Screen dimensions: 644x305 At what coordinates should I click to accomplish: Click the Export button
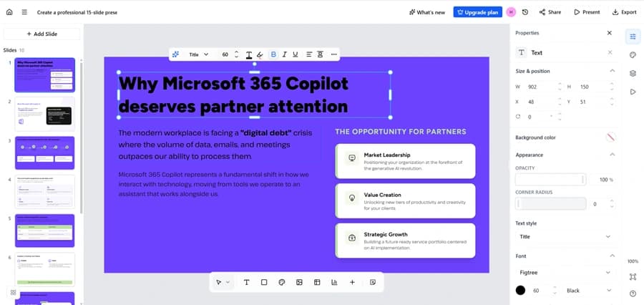[624, 12]
